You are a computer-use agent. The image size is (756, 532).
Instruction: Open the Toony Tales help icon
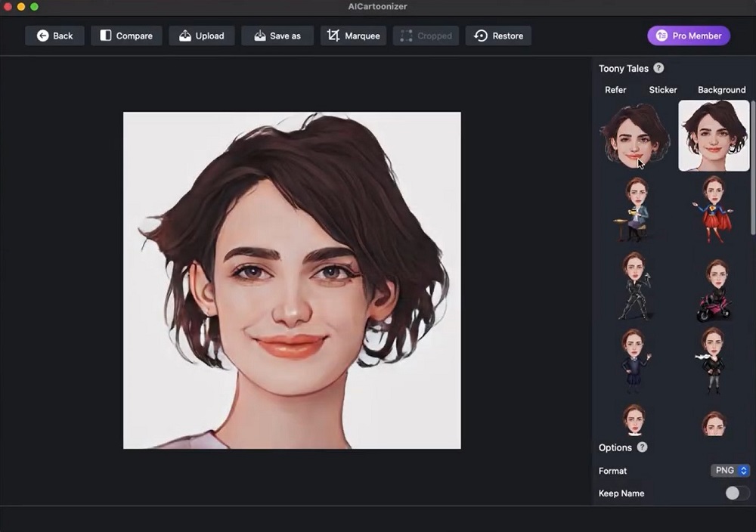pyautogui.click(x=658, y=68)
